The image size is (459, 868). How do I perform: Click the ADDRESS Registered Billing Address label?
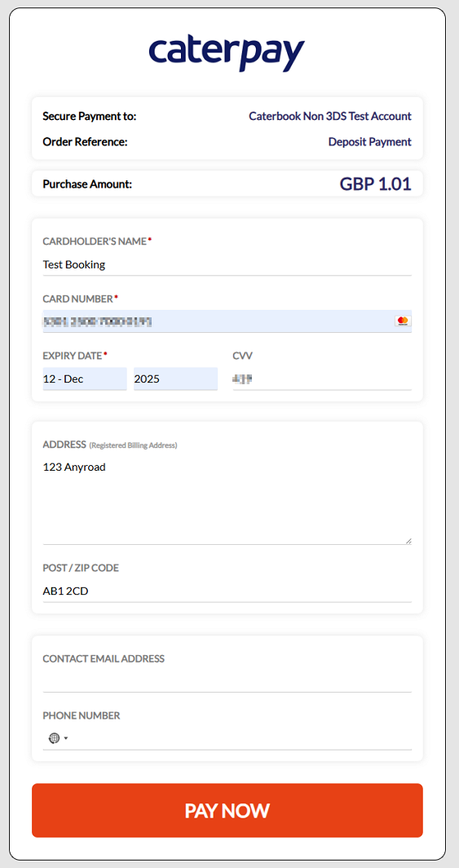pos(110,445)
